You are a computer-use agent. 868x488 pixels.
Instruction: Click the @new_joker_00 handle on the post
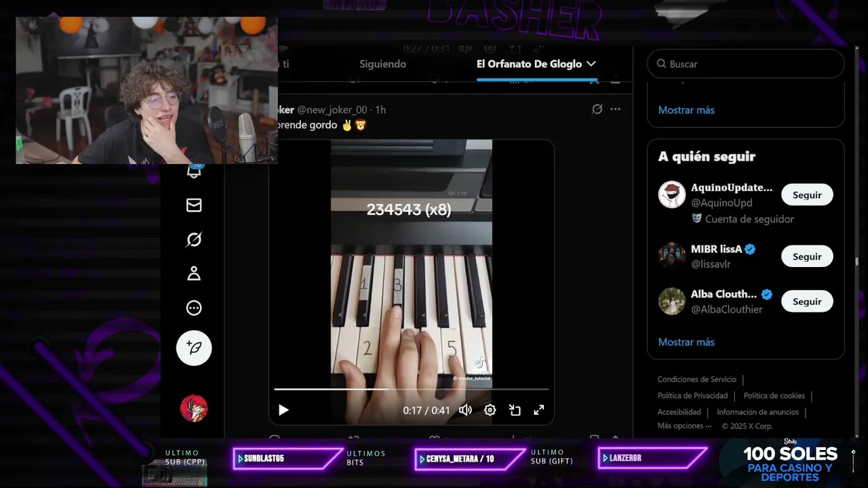[x=332, y=110]
